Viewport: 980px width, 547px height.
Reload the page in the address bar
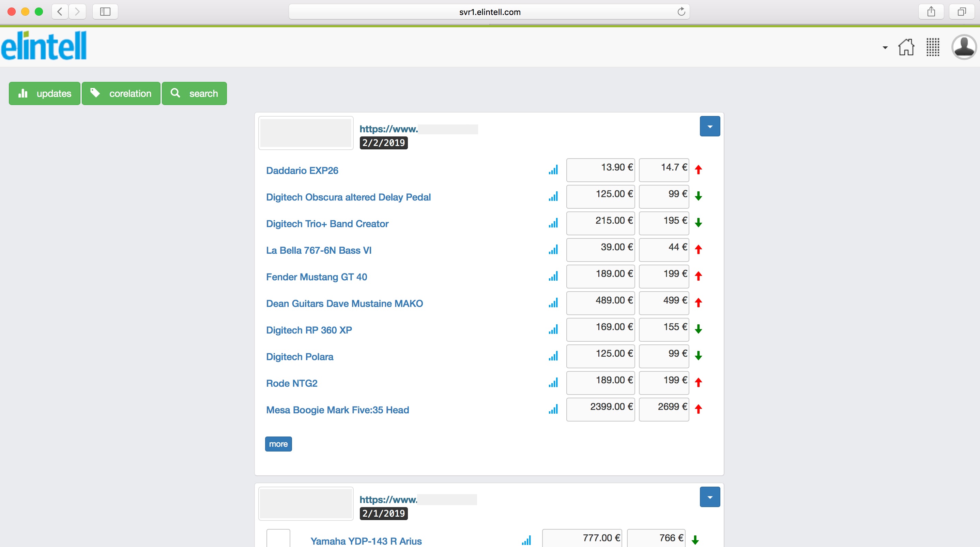pos(681,12)
